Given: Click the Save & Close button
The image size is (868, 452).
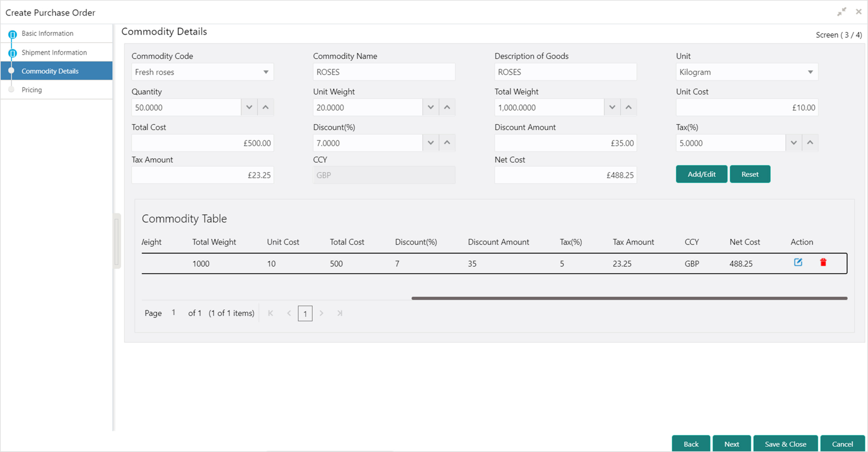Looking at the screenshot, I should click(x=785, y=444).
